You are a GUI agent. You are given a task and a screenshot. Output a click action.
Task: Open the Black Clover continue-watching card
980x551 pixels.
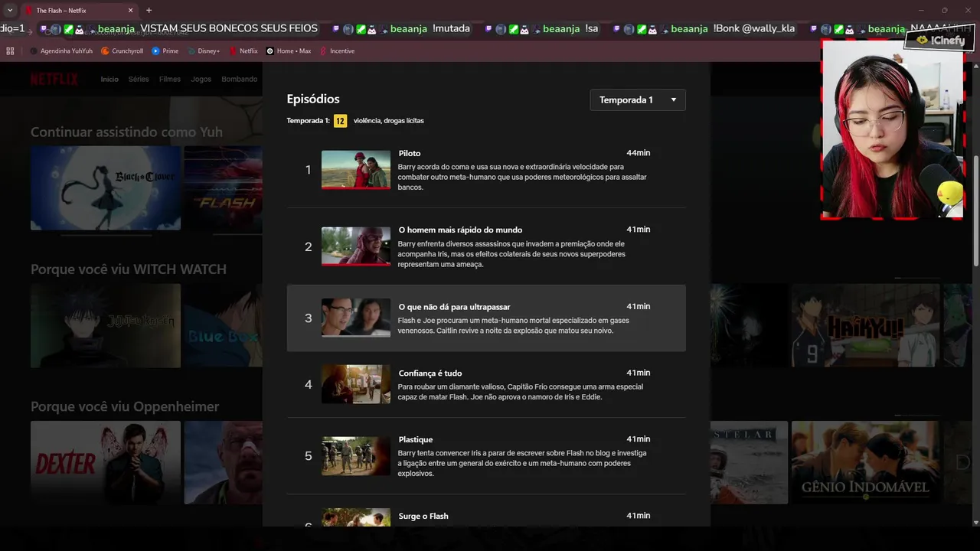(x=106, y=188)
